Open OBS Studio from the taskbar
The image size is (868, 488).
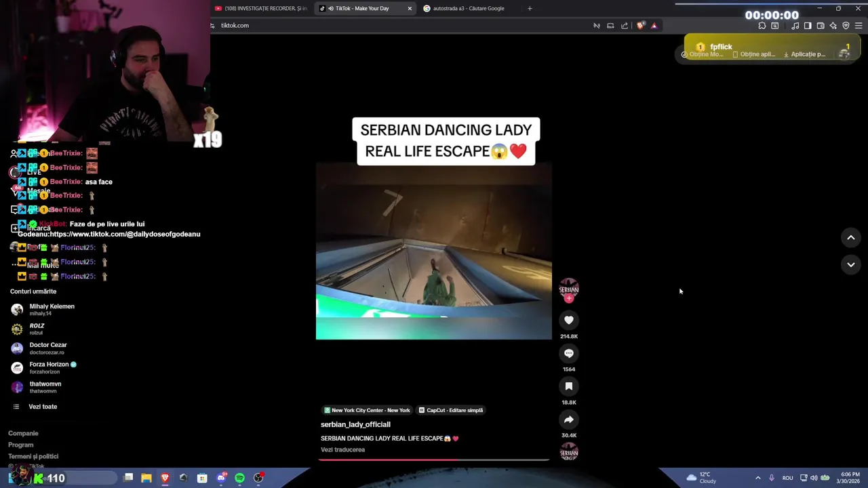258,478
